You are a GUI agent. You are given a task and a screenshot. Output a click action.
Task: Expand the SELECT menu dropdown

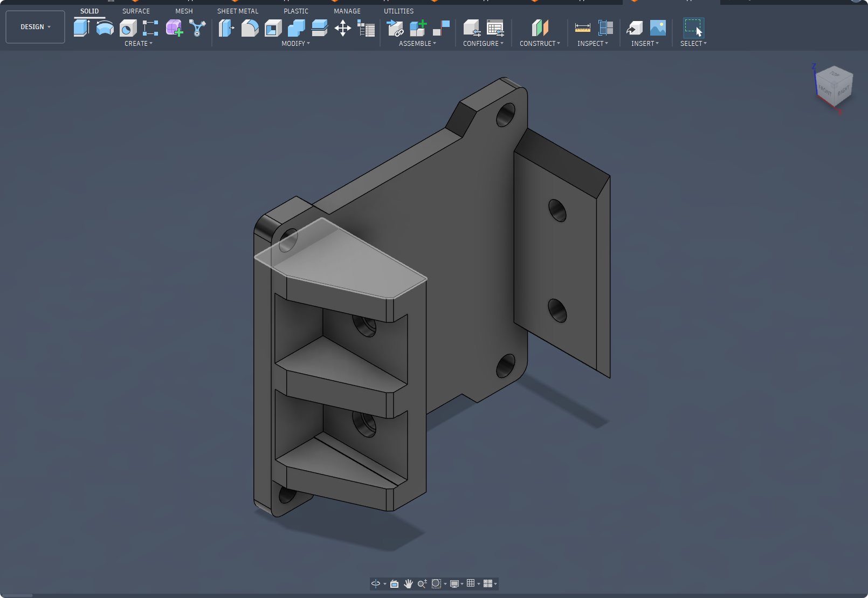click(x=693, y=44)
